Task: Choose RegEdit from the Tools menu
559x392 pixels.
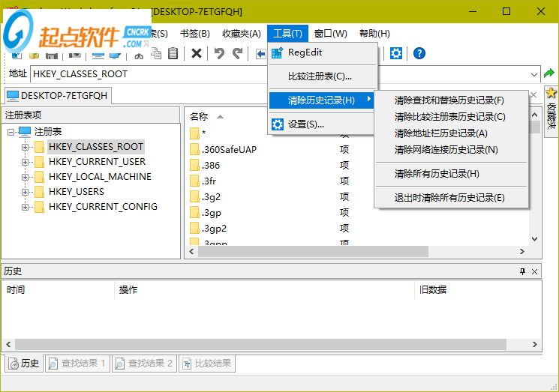Action: tap(323, 52)
